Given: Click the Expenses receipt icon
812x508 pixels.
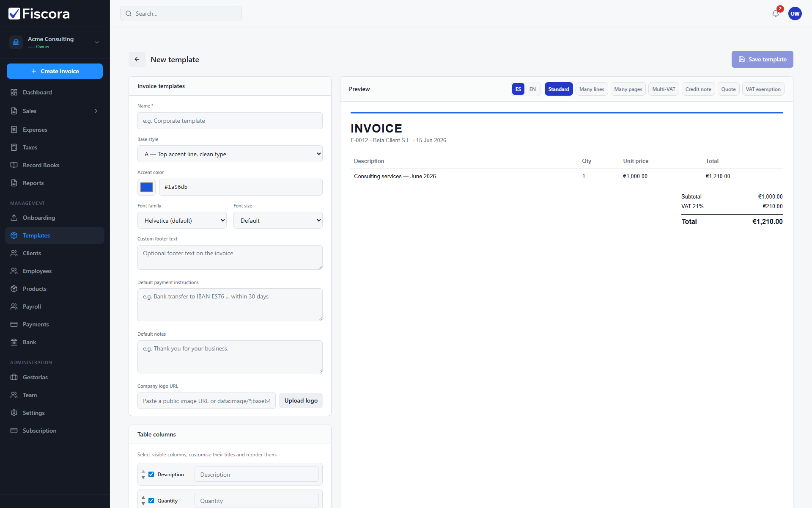Looking at the screenshot, I should (x=14, y=130).
